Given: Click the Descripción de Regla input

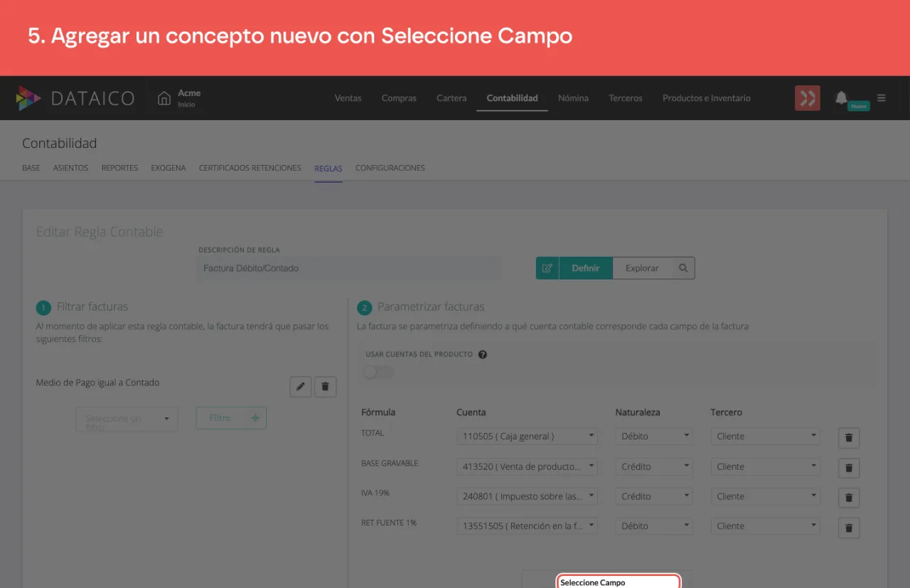Looking at the screenshot, I should [x=348, y=268].
